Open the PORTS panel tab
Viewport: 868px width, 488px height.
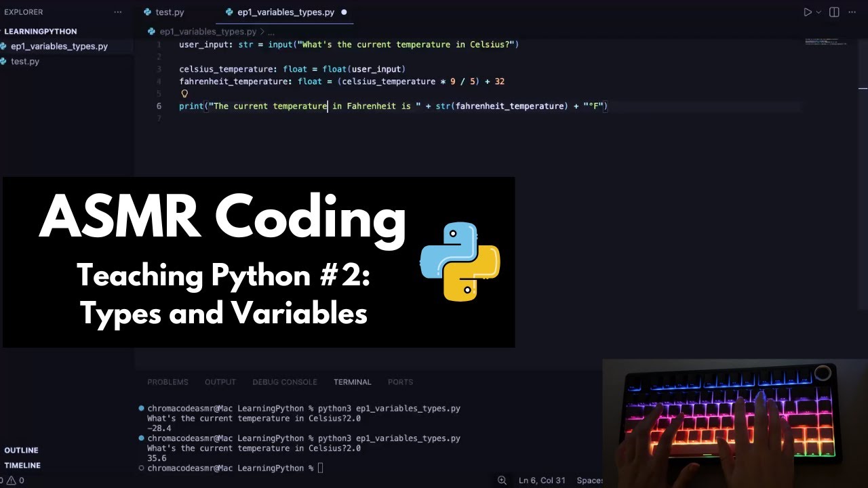[x=400, y=382]
